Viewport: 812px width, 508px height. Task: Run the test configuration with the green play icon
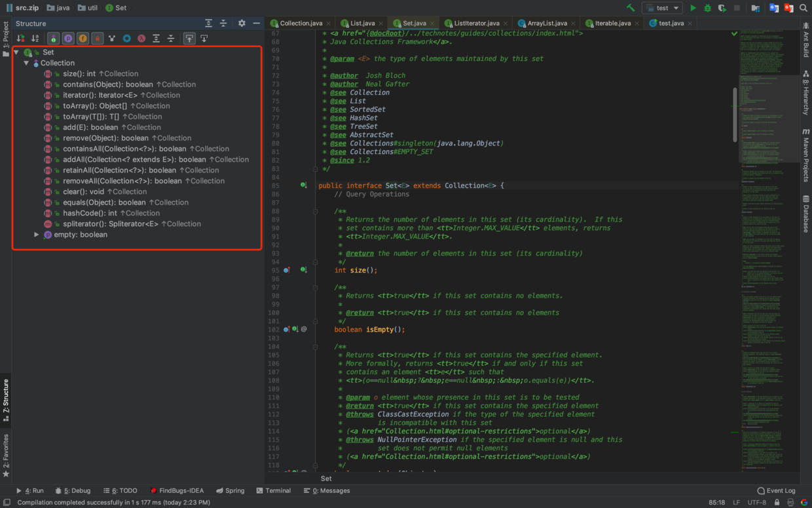point(693,8)
